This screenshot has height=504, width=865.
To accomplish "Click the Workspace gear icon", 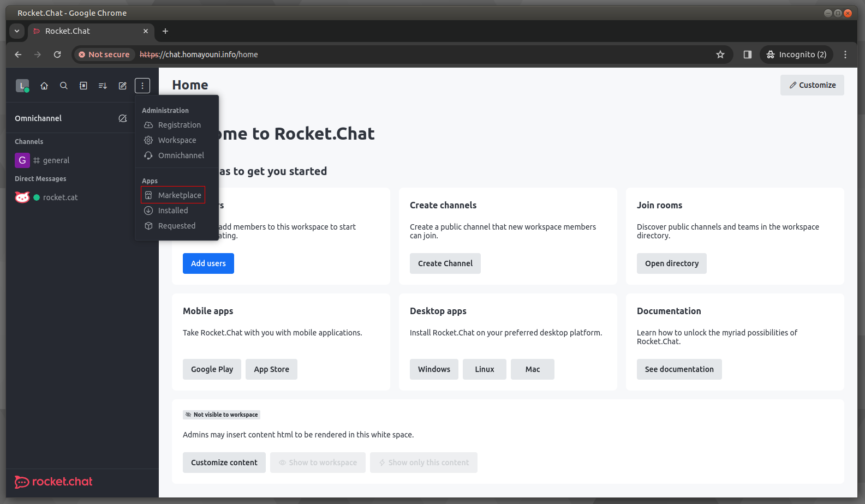I will 148,140.
